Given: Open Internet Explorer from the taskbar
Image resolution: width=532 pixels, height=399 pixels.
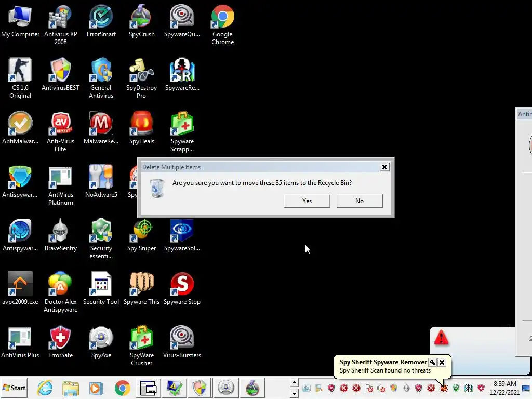Looking at the screenshot, I should coord(45,388).
